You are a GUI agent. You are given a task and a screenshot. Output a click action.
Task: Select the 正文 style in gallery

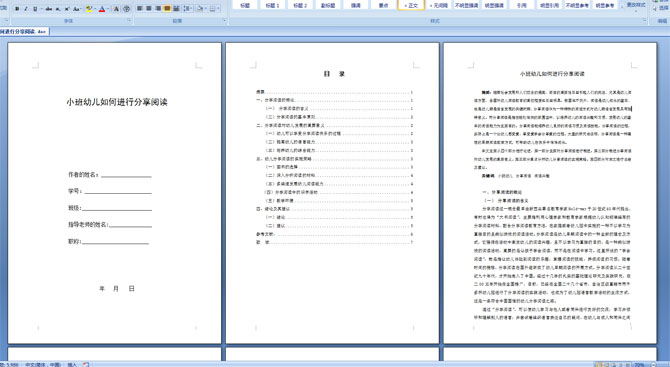click(411, 5)
